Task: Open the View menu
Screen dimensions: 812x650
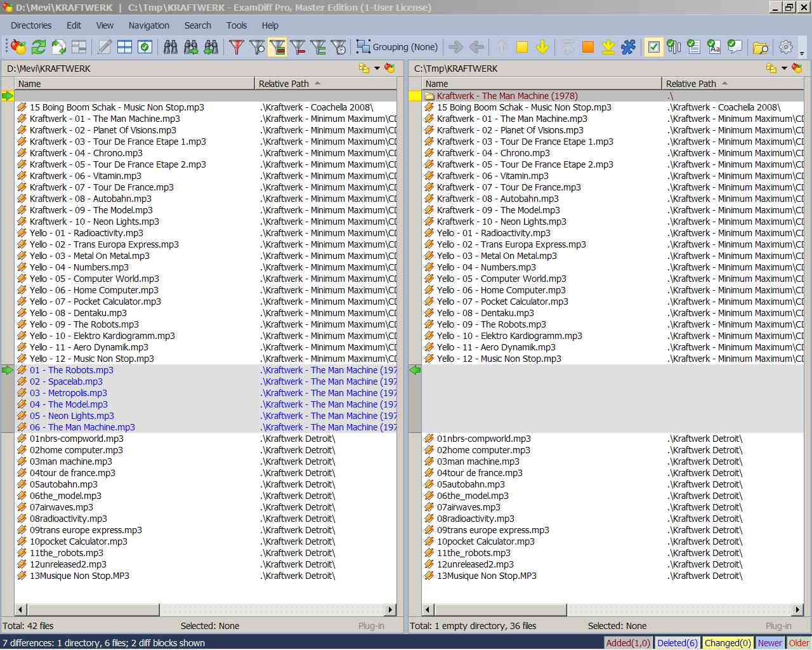Action: click(x=105, y=25)
